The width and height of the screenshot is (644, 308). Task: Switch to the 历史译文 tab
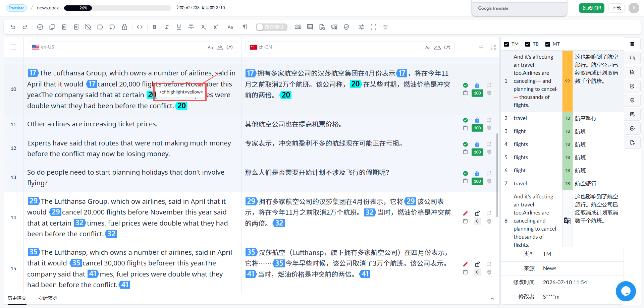17,298
